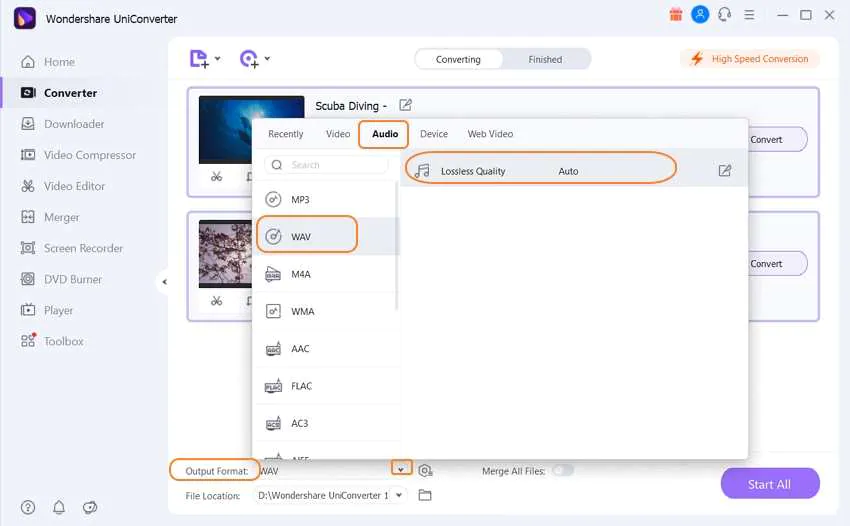Choose the FLAC audio format

[326, 386]
